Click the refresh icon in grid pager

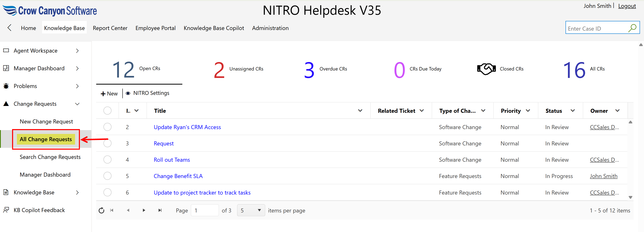101,210
